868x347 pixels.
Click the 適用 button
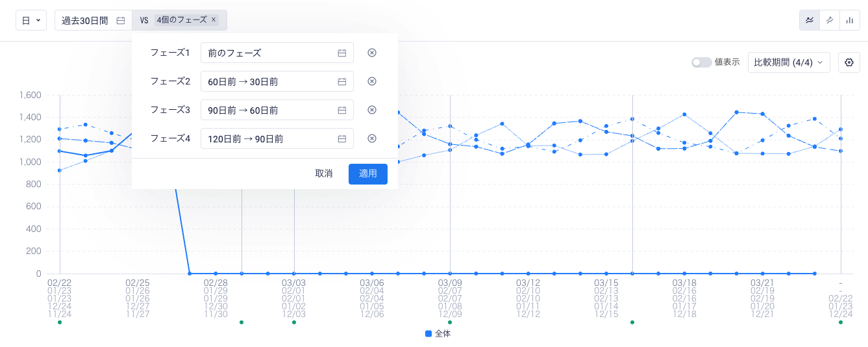tap(367, 173)
